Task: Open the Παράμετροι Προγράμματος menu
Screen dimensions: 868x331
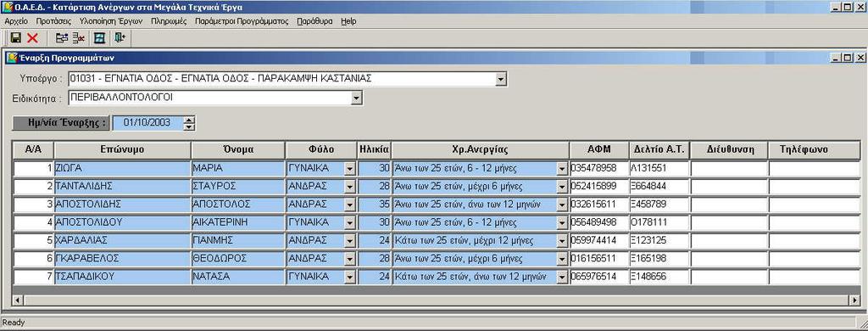Action: 242,21
